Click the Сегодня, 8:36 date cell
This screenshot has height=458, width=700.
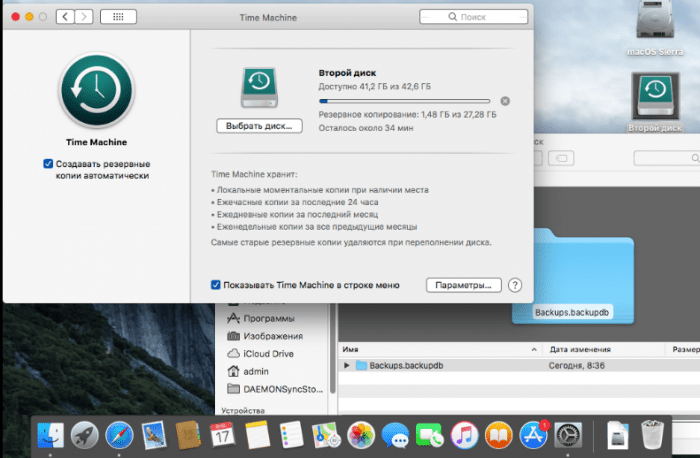[576, 366]
